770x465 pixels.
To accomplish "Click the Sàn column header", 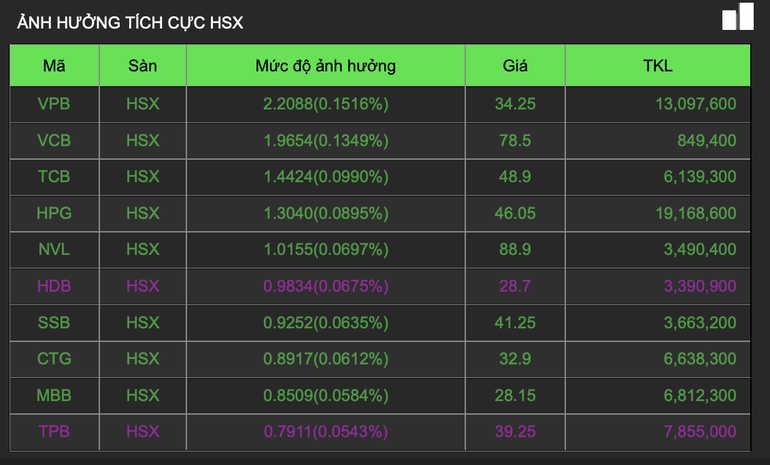I will click(143, 66).
